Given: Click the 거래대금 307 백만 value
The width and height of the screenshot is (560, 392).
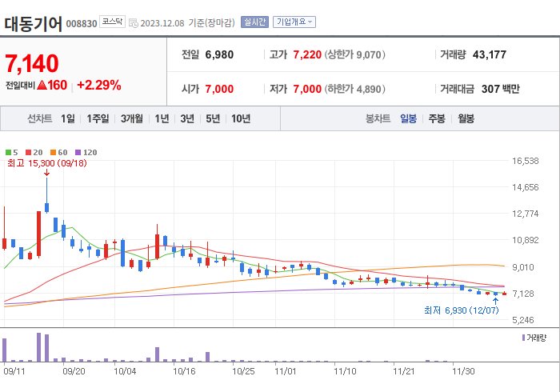Looking at the screenshot, I should point(500,89).
